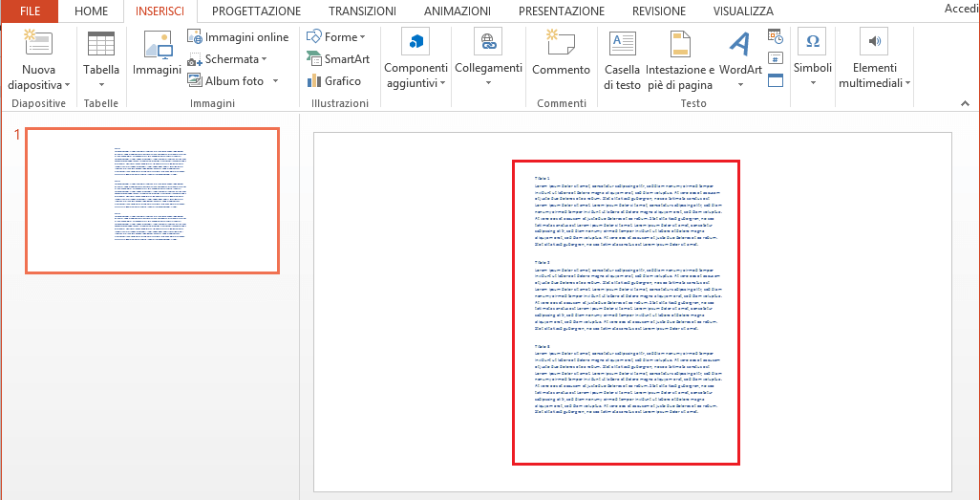Click the Accedi sign-in link
The width and height of the screenshot is (980, 500).
[x=962, y=9]
